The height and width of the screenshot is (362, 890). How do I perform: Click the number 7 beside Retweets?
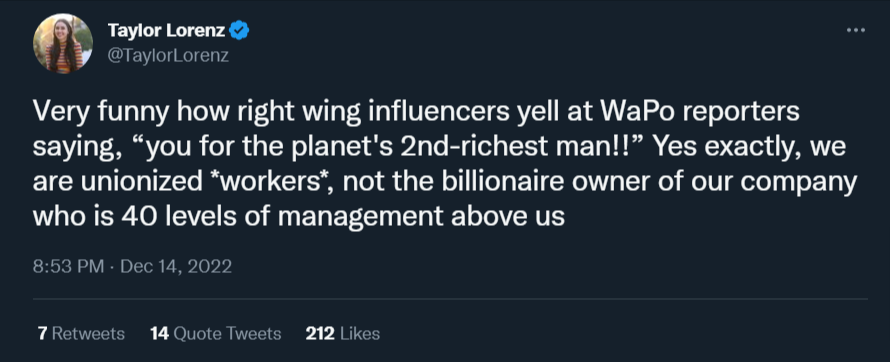pos(42,333)
